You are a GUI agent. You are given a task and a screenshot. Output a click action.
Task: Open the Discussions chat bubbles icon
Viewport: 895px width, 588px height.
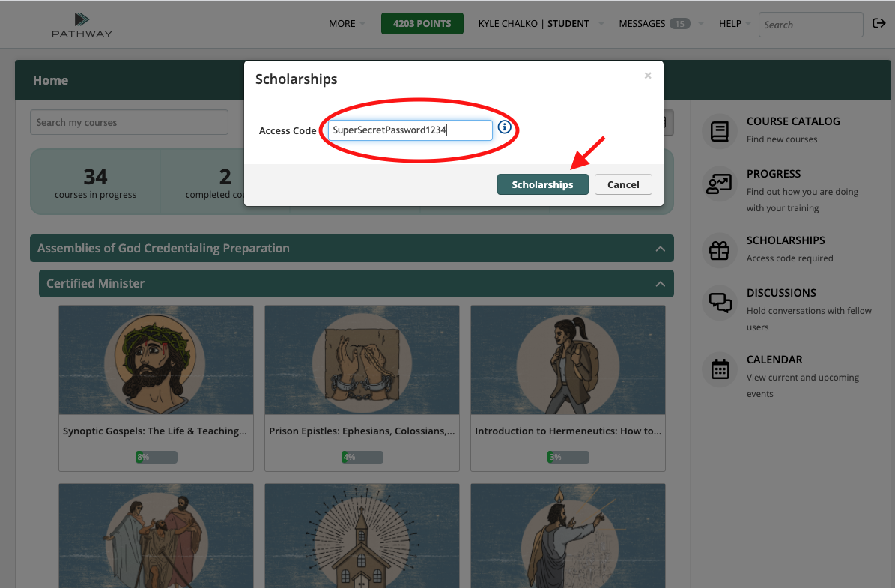coord(719,303)
